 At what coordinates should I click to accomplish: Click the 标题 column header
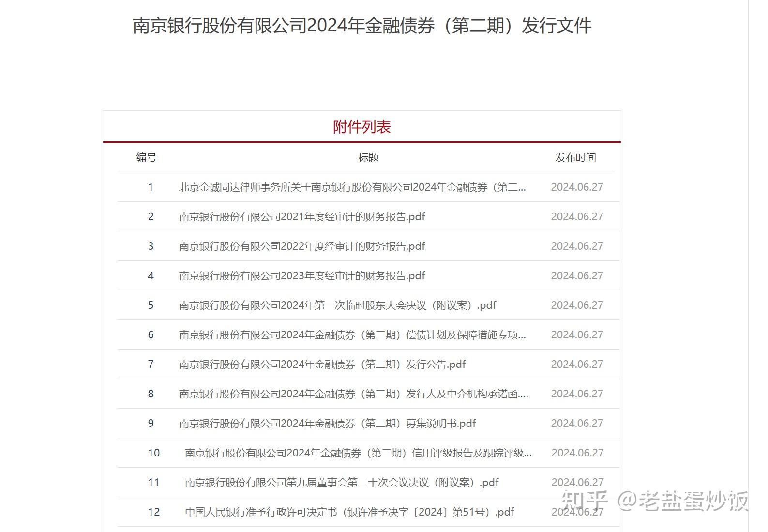click(x=368, y=158)
